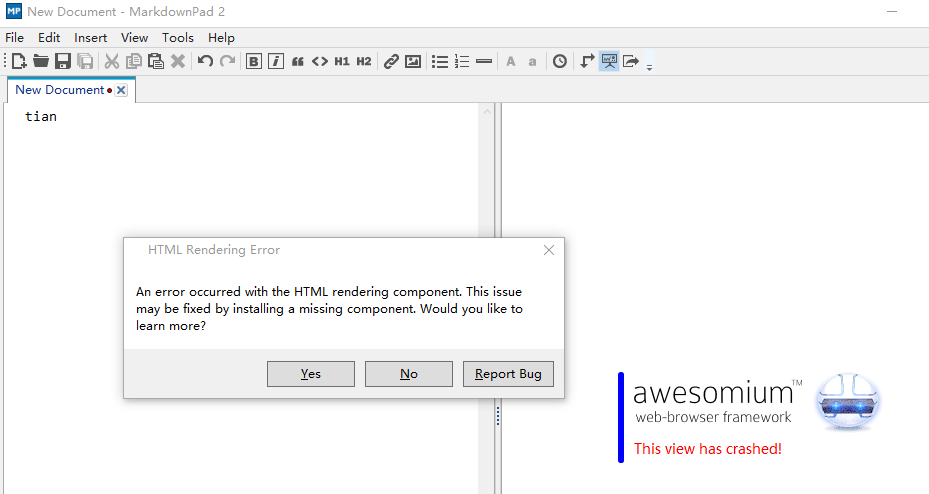Open the View menu

click(134, 37)
